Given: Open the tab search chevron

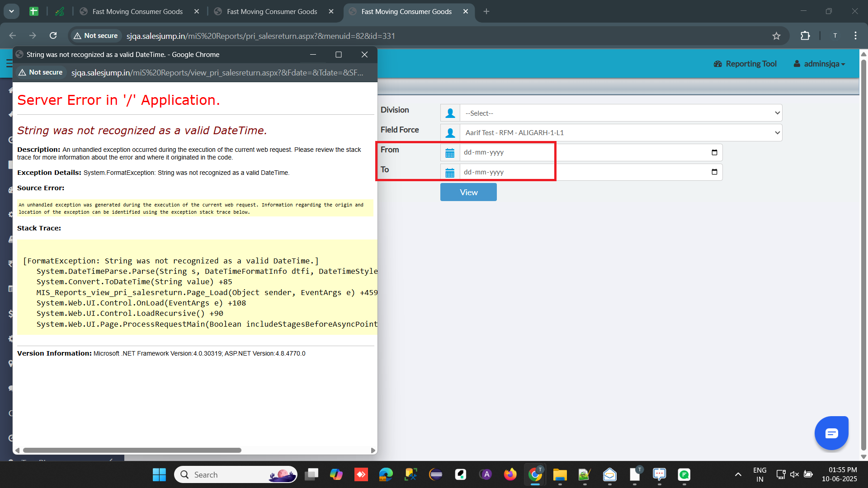Looking at the screenshot, I should click(11, 11).
